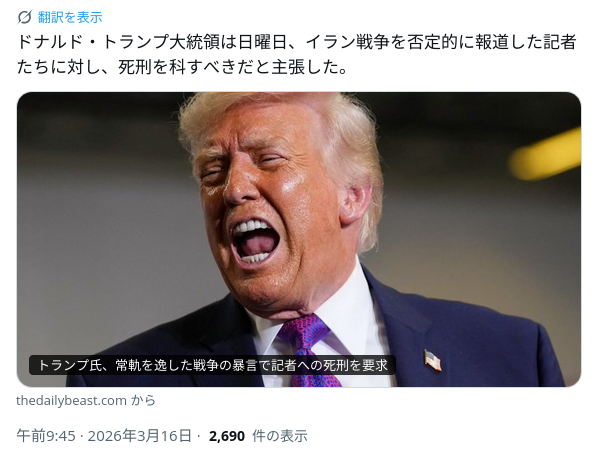Image resolution: width=598 pixels, height=455 pixels.
Task: Click the 件の表示 views label
Action: [x=280, y=436]
